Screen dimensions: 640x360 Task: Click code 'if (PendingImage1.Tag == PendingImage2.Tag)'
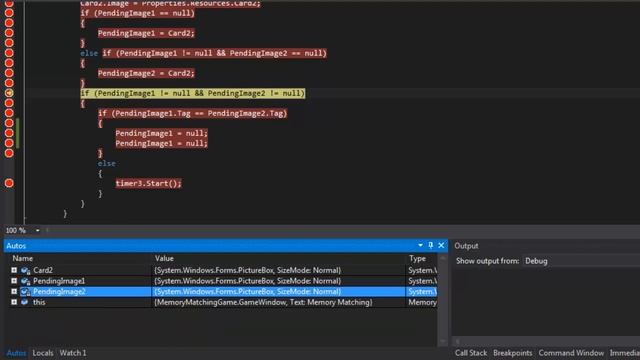(x=193, y=113)
